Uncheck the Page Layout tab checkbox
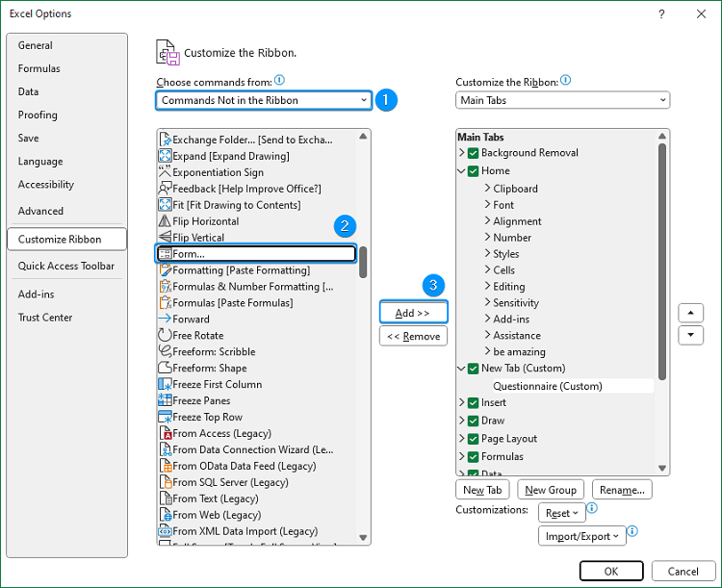This screenshot has height=588, width=722. click(473, 439)
